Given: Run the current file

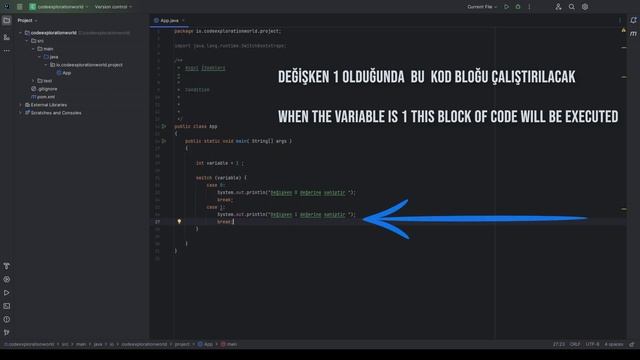Looking at the screenshot, I should click(507, 7).
